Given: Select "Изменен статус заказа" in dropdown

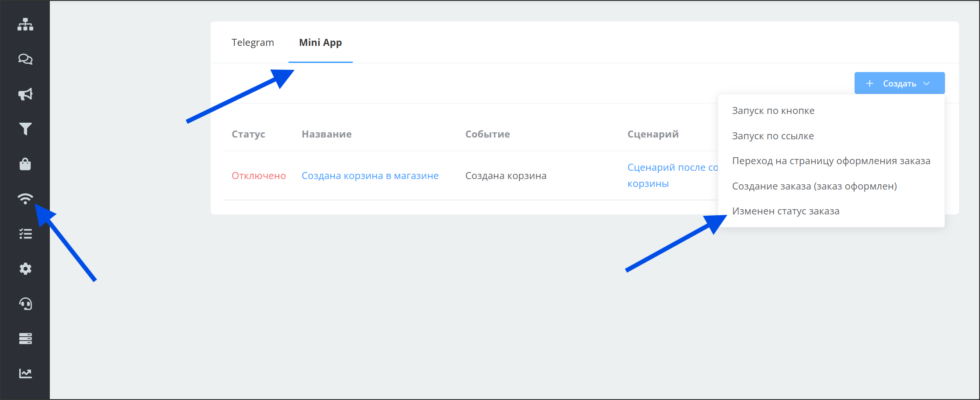Looking at the screenshot, I should tap(785, 211).
